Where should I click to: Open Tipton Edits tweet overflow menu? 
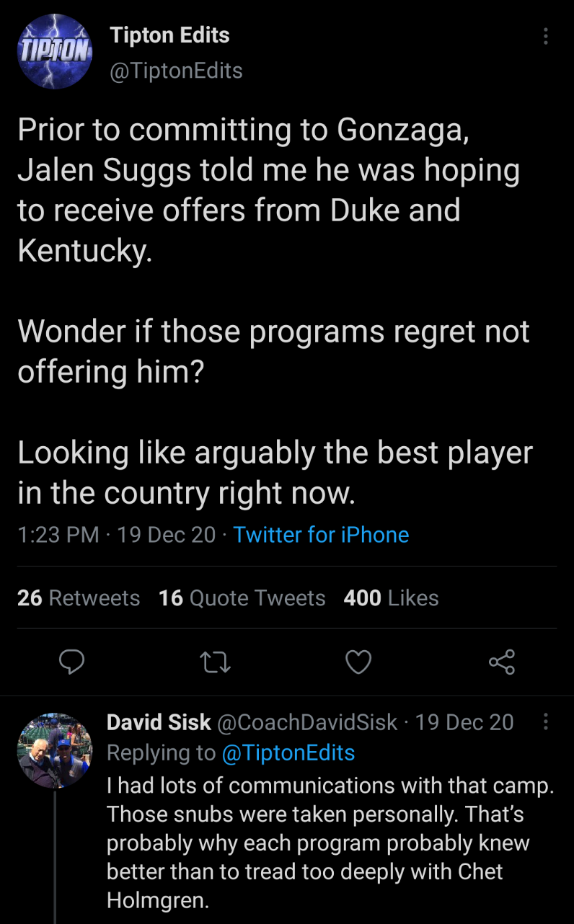pos(546,36)
